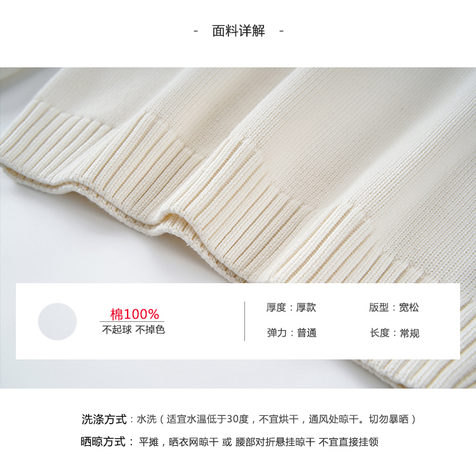Click the 厚度：厚款 attribute

click(x=291, y=307)
